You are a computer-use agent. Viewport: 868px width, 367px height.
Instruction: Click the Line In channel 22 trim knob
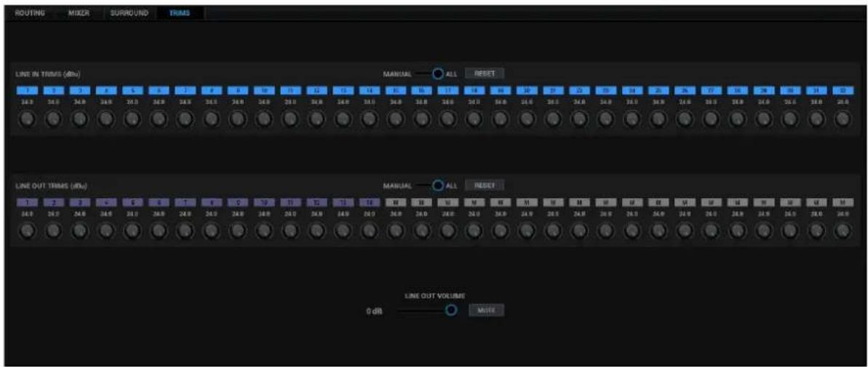coord(580,119)
